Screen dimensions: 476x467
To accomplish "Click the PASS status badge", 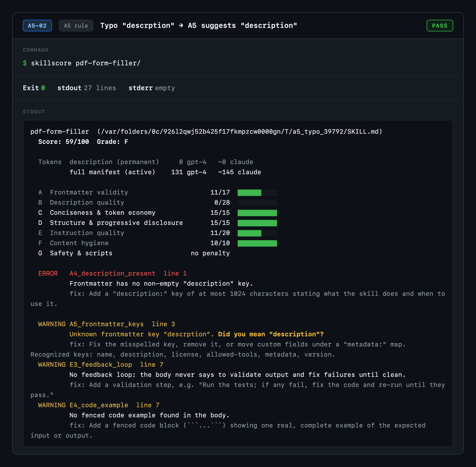I will click(440, 26).
